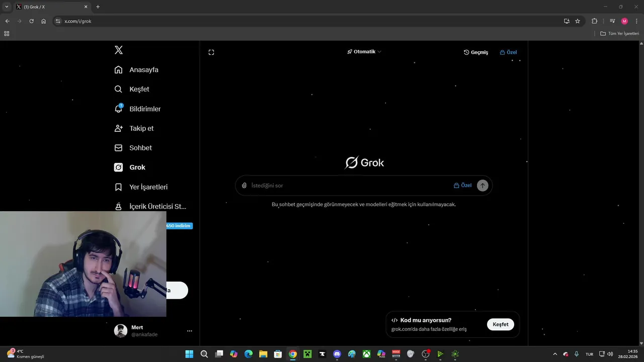Show hidden tray icons chevron
This screenshot has width=644, height=362.
tap(555, 354)
